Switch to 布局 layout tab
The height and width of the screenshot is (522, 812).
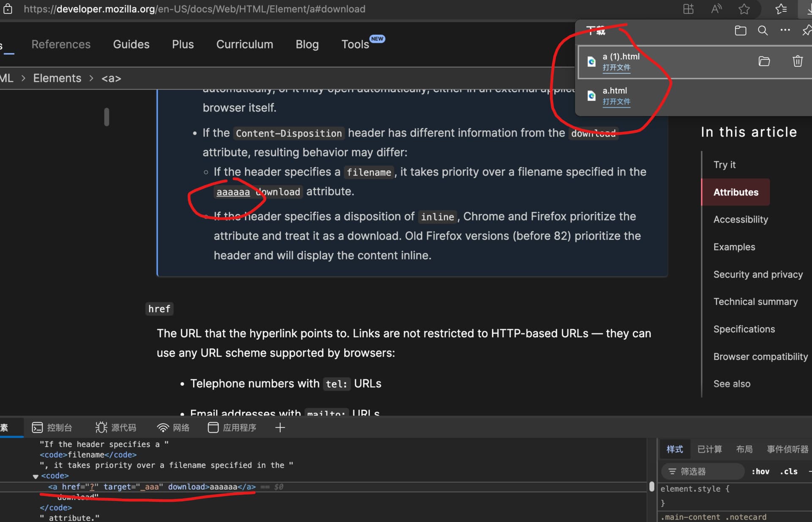click(744, 449)
